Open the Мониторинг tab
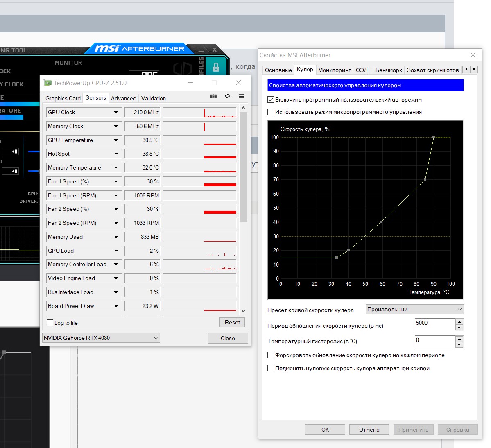 click(x=335, y=70)
